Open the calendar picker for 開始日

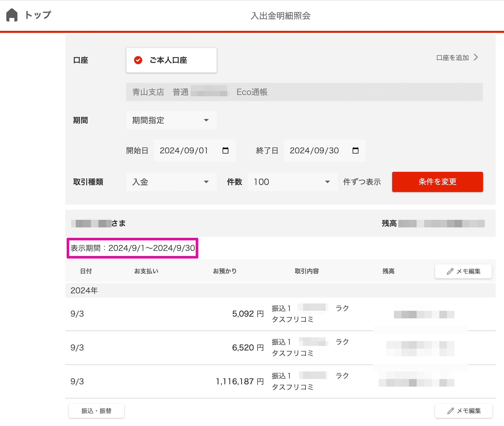[225, 151]
